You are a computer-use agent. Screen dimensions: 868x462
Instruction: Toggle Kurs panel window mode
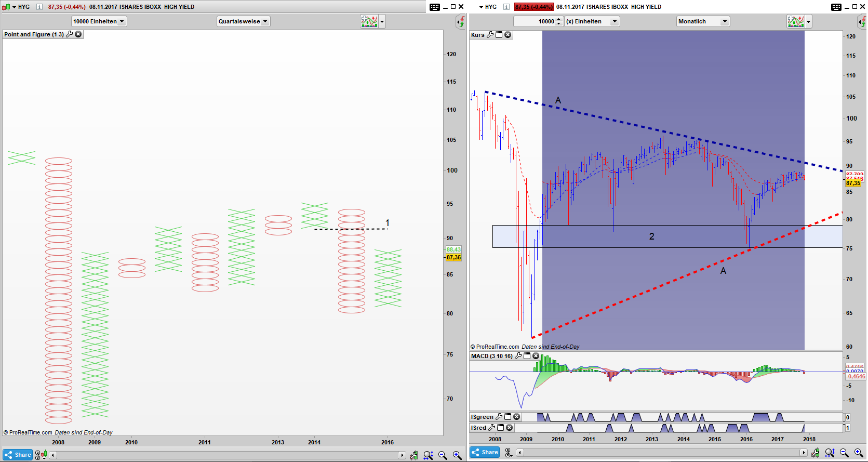(499, 35)
